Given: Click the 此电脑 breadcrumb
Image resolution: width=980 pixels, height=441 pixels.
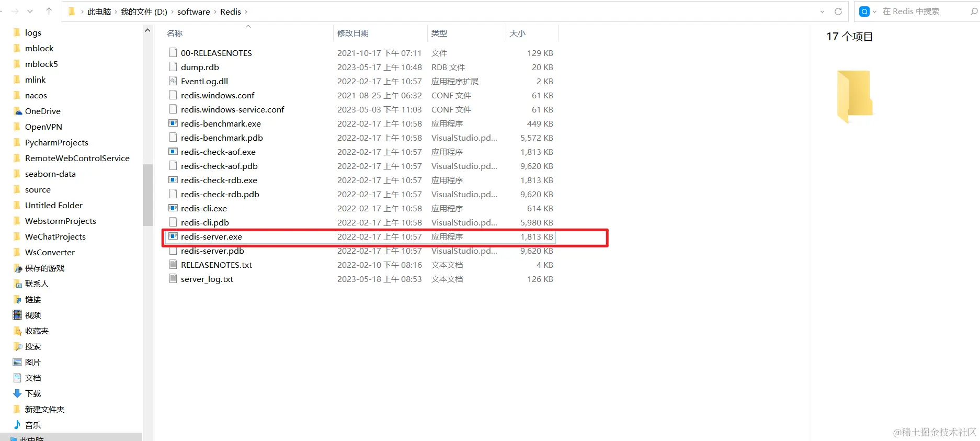Looking at the screenshot, I should tap(99, 12).
